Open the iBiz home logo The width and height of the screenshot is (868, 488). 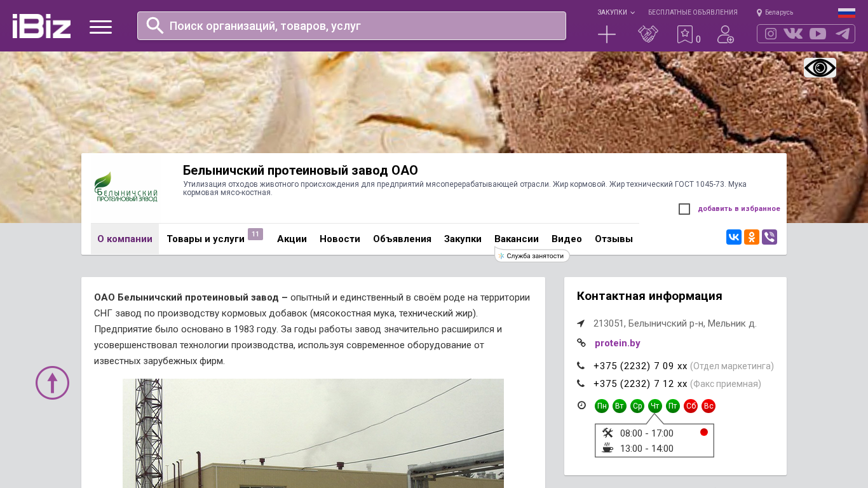tap(41, 26)
